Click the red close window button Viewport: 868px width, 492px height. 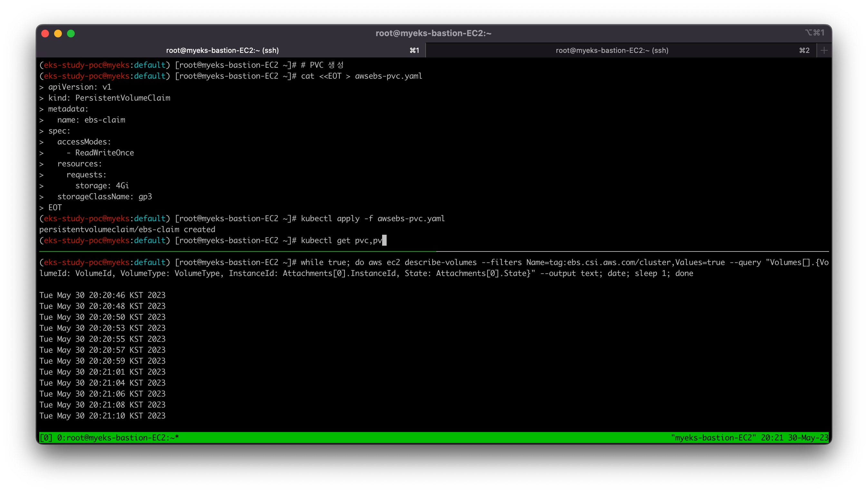(45, 34)
